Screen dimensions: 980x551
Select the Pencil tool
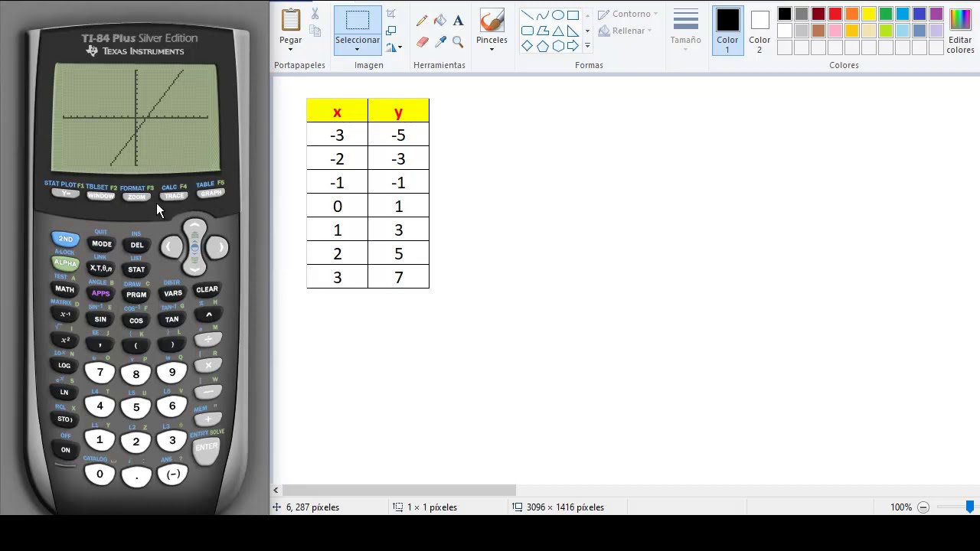[422, 21]
